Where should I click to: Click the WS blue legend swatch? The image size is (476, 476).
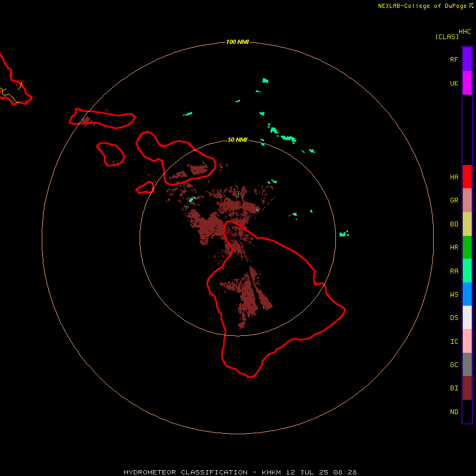click(467, 294)
